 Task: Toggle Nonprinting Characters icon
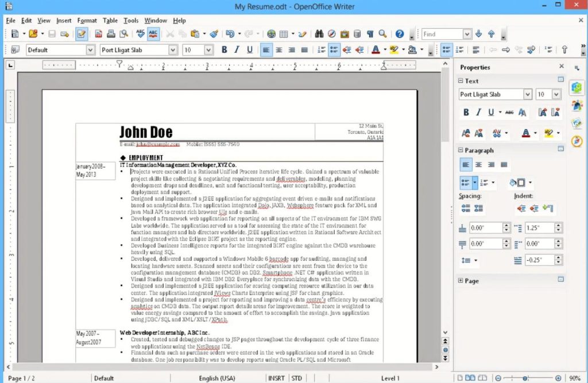pyautogui.click(x=370, y=34)
